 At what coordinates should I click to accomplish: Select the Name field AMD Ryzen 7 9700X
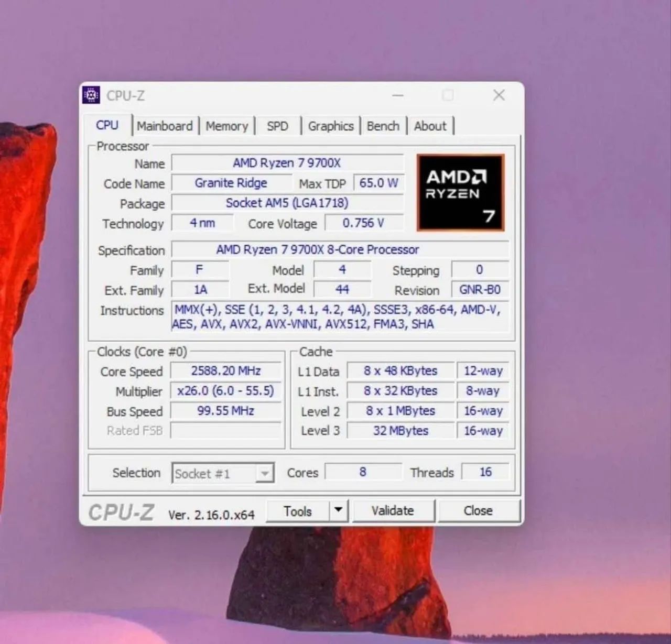(x=287, y=163)
